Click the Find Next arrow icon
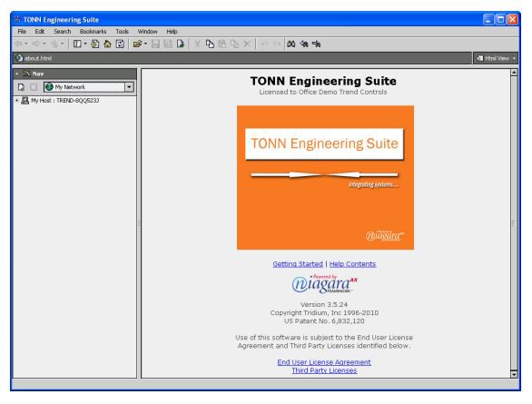This screenshot has width=532, height=404. click(x=317, y=44)
